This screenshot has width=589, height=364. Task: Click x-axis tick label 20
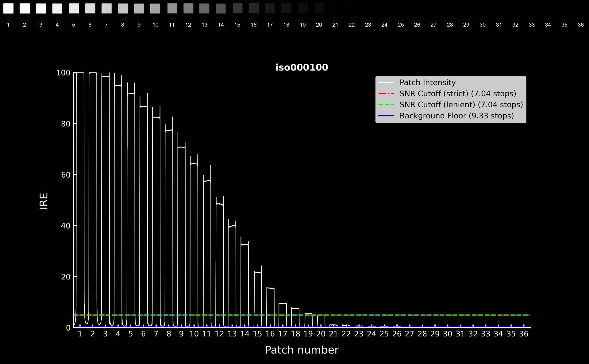(321, 334)
